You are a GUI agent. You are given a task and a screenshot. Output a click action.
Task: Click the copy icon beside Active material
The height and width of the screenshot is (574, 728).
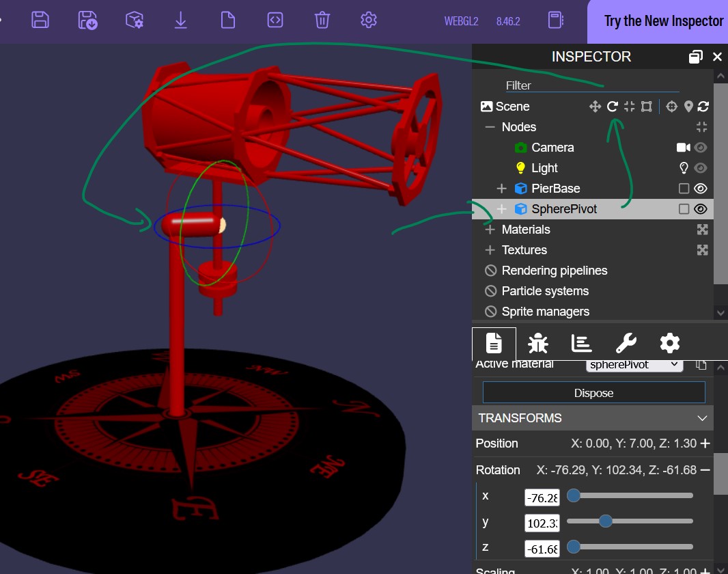[x=701, y=365]
